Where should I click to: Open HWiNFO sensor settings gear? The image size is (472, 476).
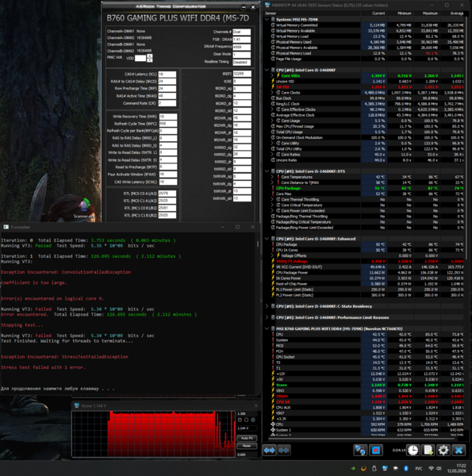[443, 450]
